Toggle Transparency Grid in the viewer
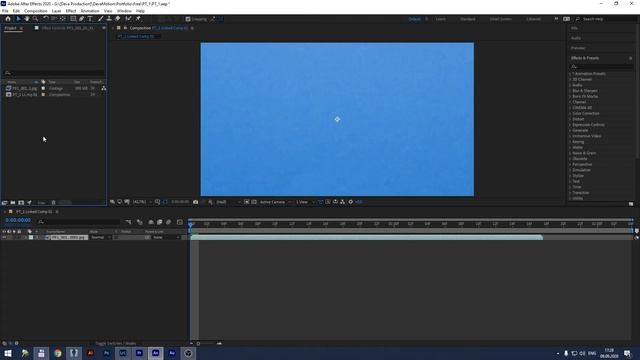The height and width of the screenshot is (360, 640). 254,202
